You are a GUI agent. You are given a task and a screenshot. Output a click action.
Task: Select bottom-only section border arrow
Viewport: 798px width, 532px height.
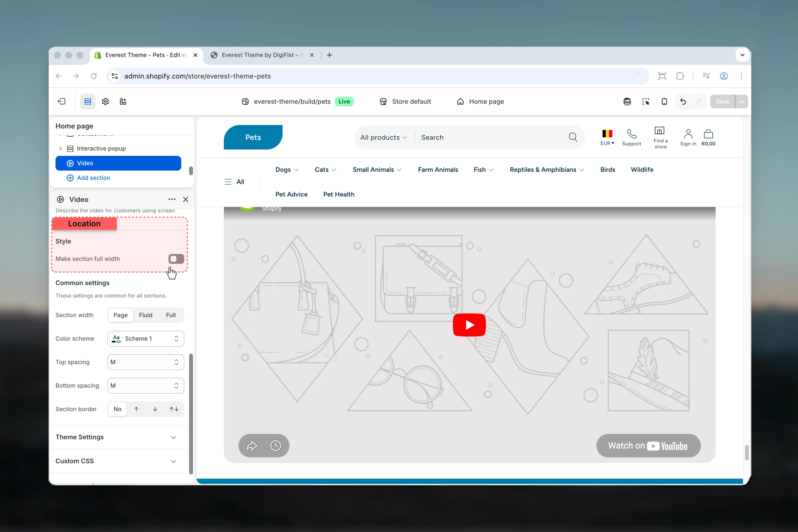(x=155, y=409)
